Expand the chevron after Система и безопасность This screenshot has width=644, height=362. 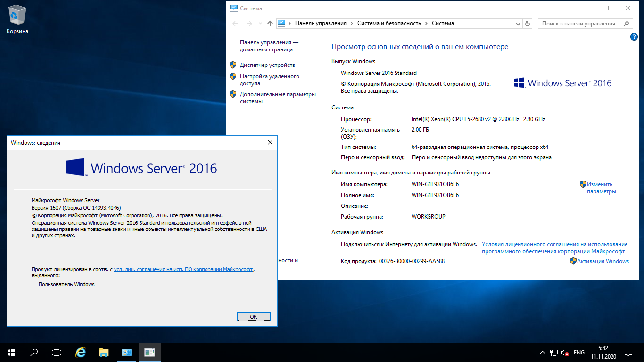(426, 23)
